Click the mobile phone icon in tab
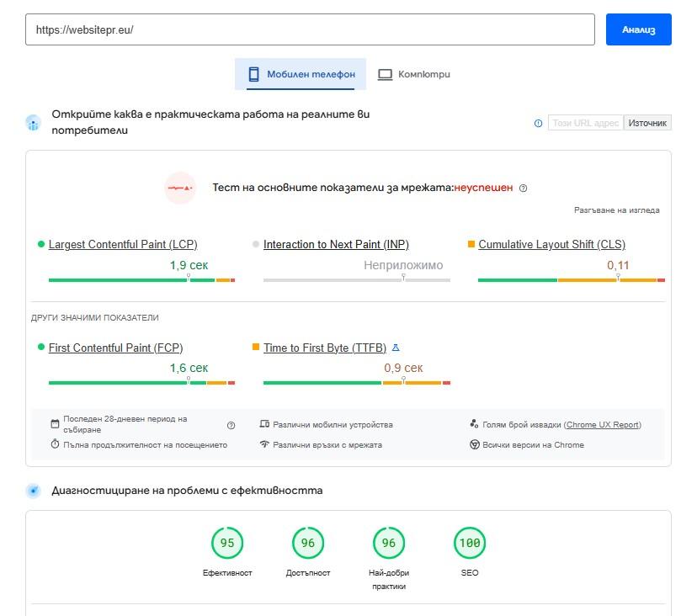This screenshot has width=697, height=616. [253, 74]
